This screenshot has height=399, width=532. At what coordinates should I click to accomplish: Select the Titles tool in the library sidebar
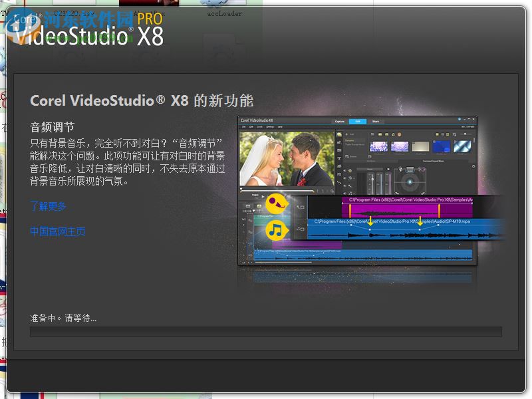tap(338, 157)
